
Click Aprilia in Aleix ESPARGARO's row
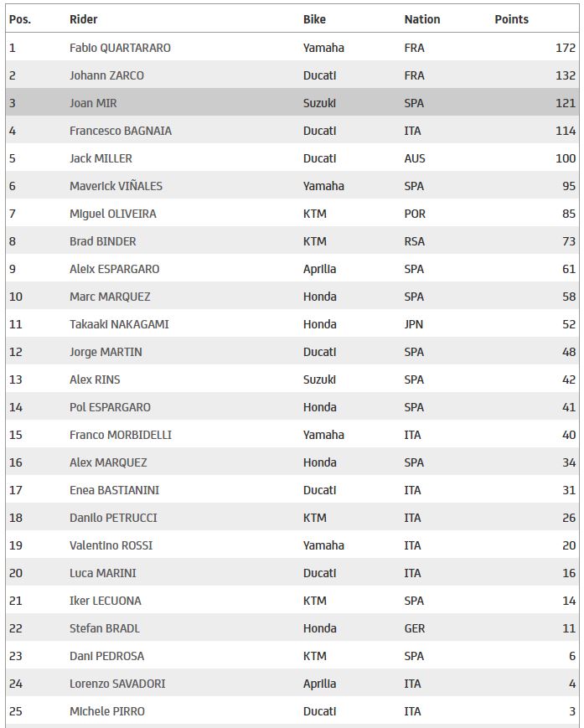(x=319, y=269)
